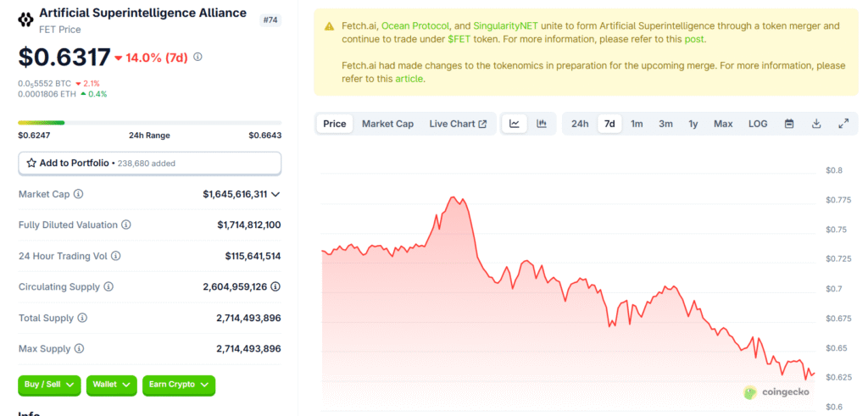Click the $FET token link
The width and height of the screenshot is (868, 416).
459,39
